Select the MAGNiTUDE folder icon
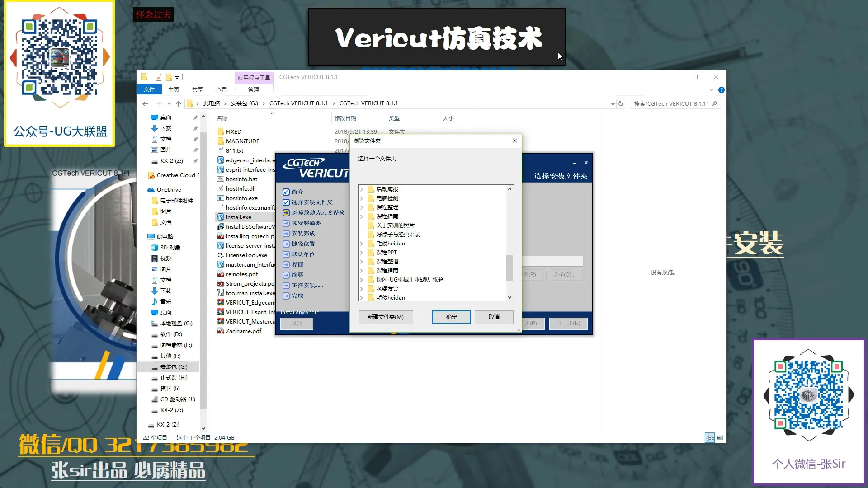The width and height of the screenshot is (868, 488). point(221,141)
